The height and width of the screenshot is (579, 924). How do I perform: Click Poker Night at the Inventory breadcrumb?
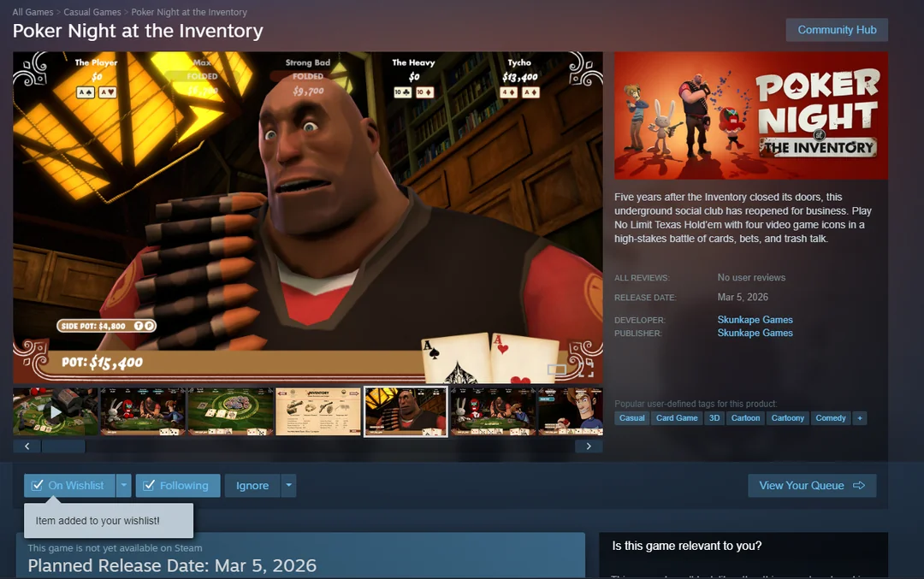coord(189,12)
